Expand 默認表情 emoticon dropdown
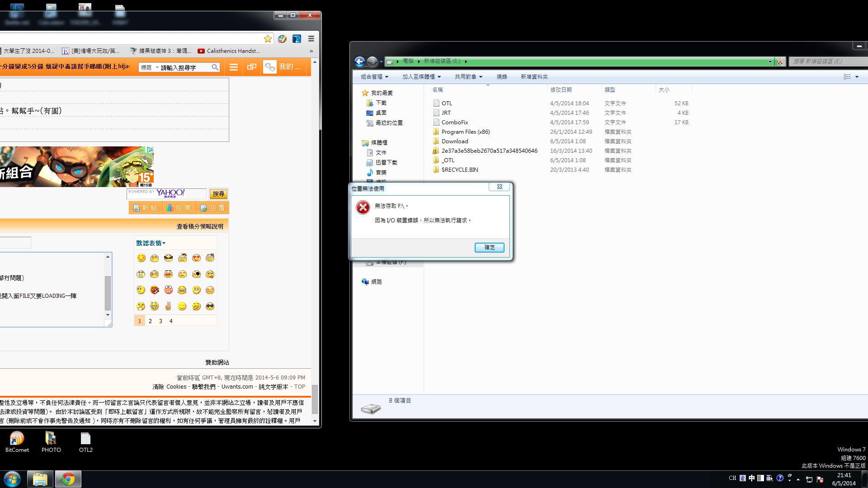The height and width of the screenshot is (488, 868). tap(151, 243)
